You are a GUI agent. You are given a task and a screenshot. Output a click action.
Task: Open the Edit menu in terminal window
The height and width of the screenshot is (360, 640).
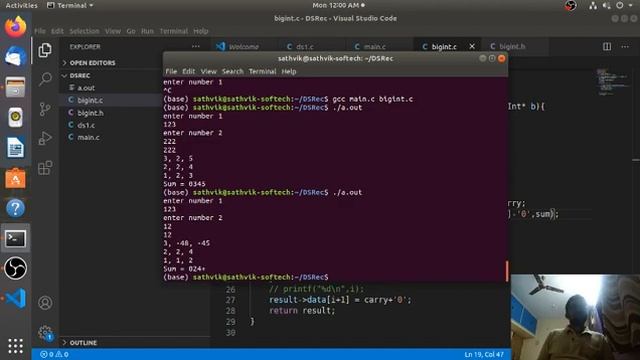pos(189,71)
